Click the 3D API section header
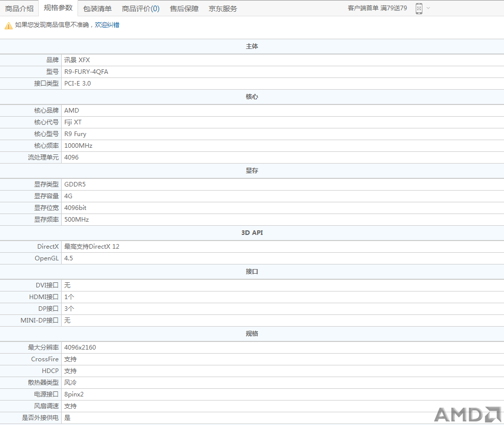The image size is (504, 425). click(x=252, y=233)
